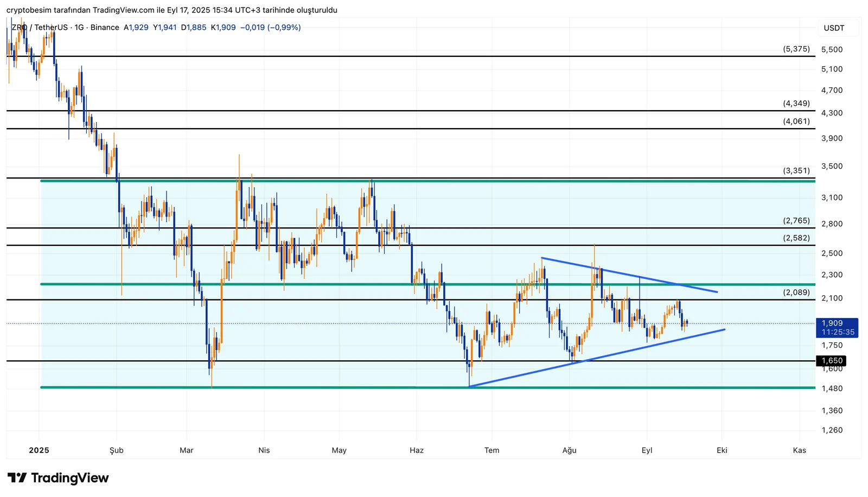Click the Kas month label on time axis

pos(799,450)
